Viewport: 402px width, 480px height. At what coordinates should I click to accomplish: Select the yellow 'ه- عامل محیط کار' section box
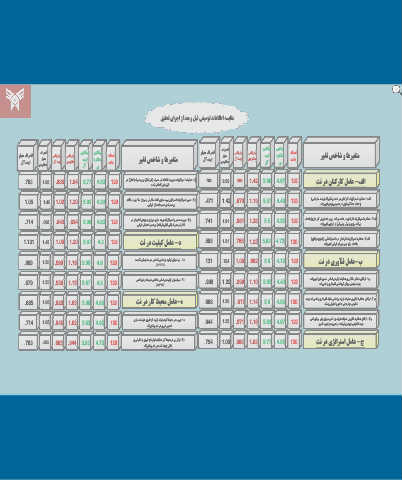[160, 302]
